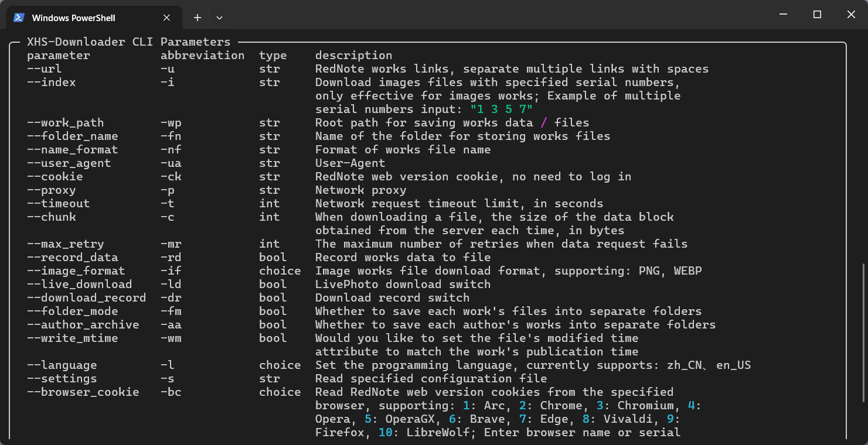The height and width of the screenshot is (445, 868).
Task: Minimize the terminal window
Action: pyautogui.click(x=784, y=15)
